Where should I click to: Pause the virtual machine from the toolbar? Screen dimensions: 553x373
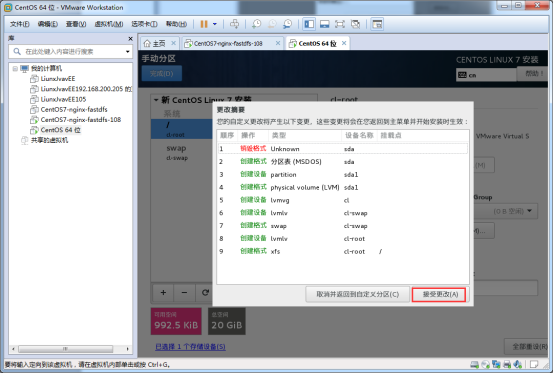tap(204, 24)
